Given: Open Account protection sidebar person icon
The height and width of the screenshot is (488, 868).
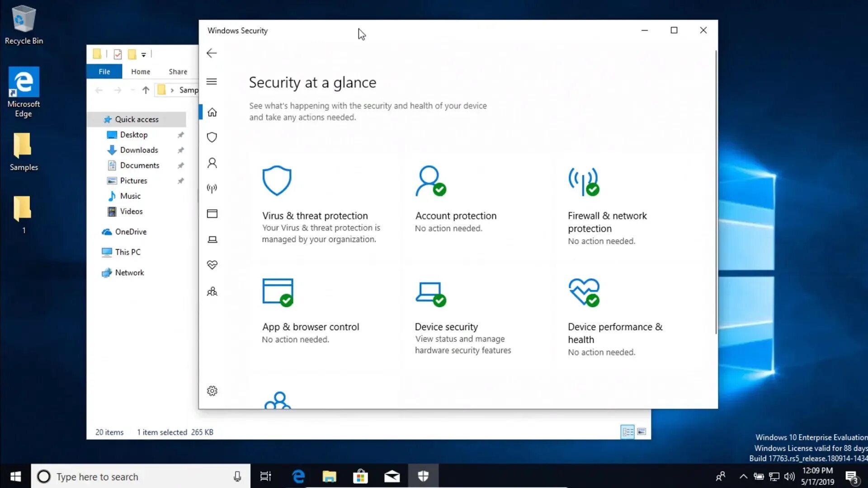Looking at the screenshot, I should pos(212,163).
